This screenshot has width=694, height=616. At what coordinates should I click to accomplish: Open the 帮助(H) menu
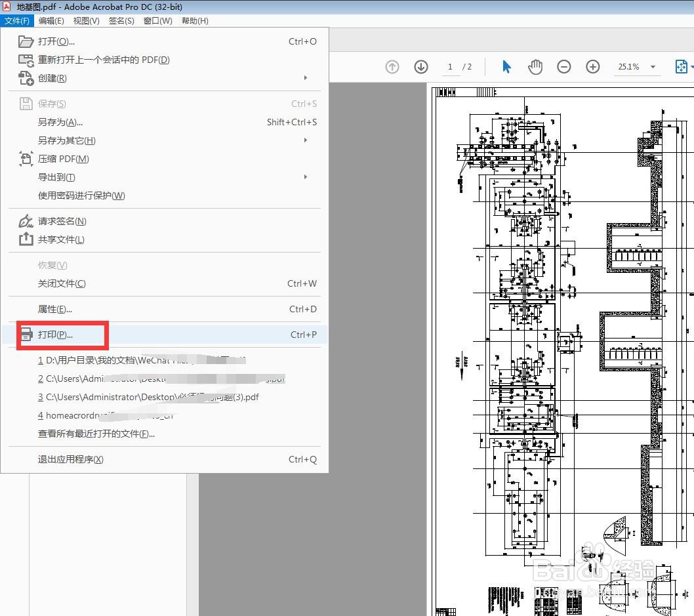point(195,21)
